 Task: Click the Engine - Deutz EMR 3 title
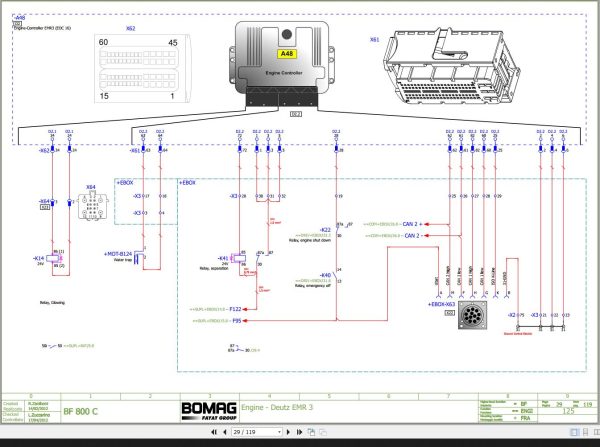pyautogui.click(x=277, y=407)
